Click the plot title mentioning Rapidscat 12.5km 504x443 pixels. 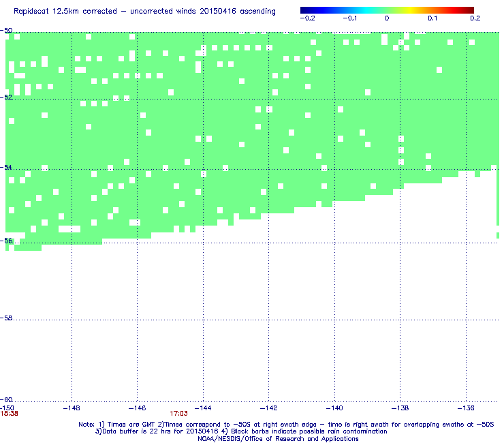(x=144, y=12)
